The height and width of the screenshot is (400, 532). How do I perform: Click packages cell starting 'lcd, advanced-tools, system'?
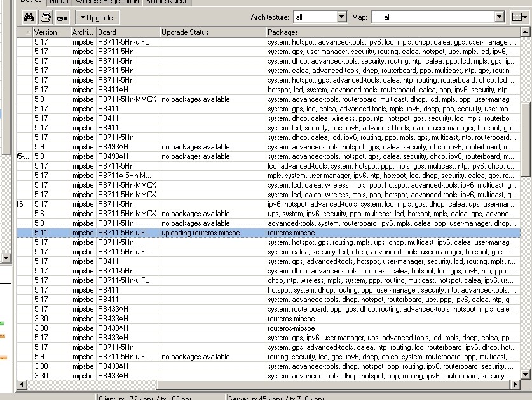point(393,166)
